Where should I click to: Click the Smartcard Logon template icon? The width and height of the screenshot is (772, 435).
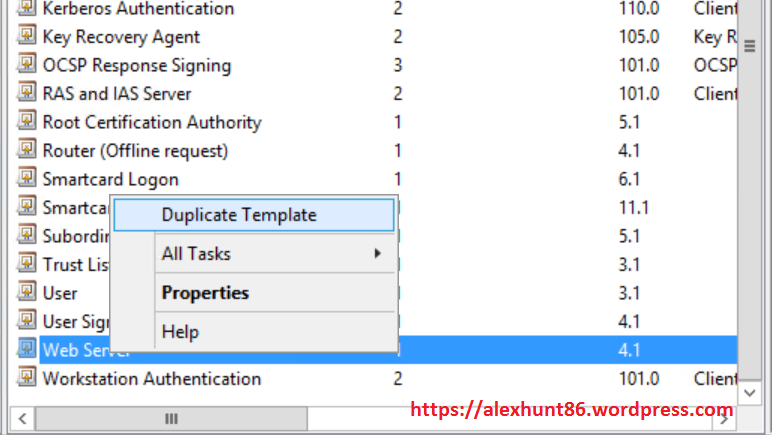(27, 180)
